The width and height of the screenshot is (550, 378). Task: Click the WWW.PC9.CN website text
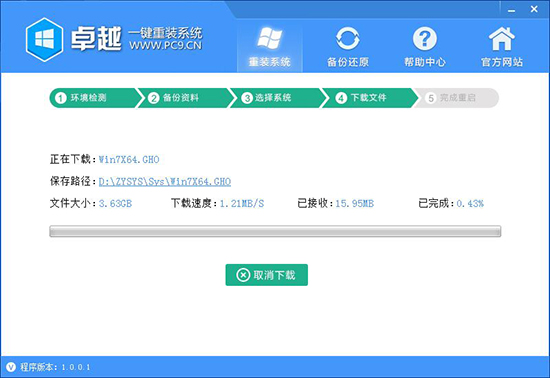[166, 46]
